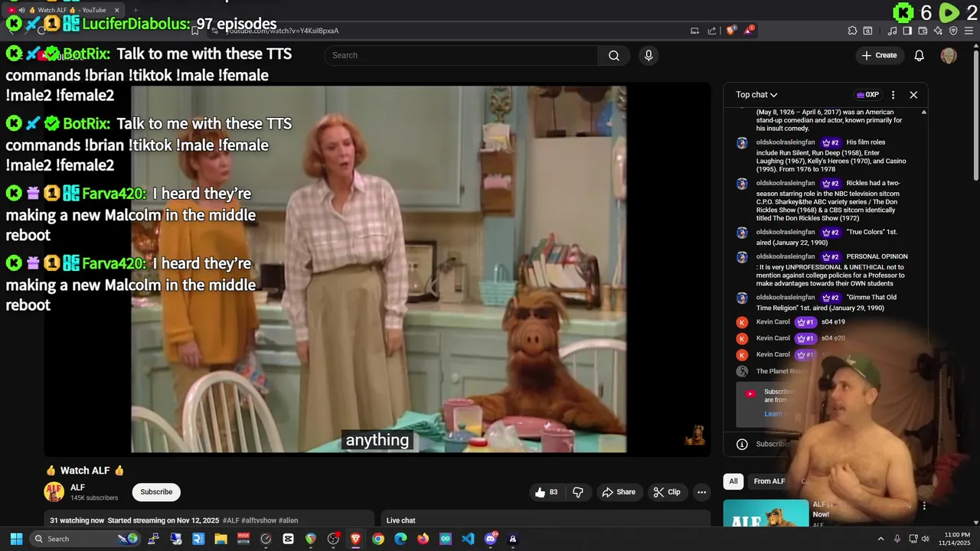The image size is (980, 551).
Task: Click the Windows taskbar Search box
Action: tap(84, 539)
